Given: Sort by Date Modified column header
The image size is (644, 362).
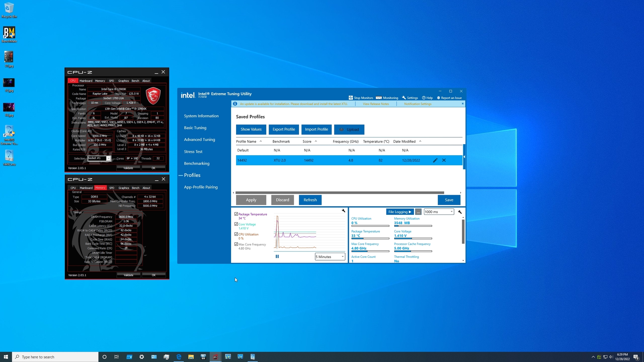Looking at the screenshot, I should pyautogui.click(x=404, y=141).
